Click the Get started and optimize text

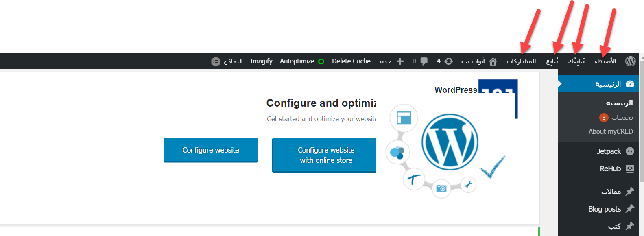click(321, 119)
